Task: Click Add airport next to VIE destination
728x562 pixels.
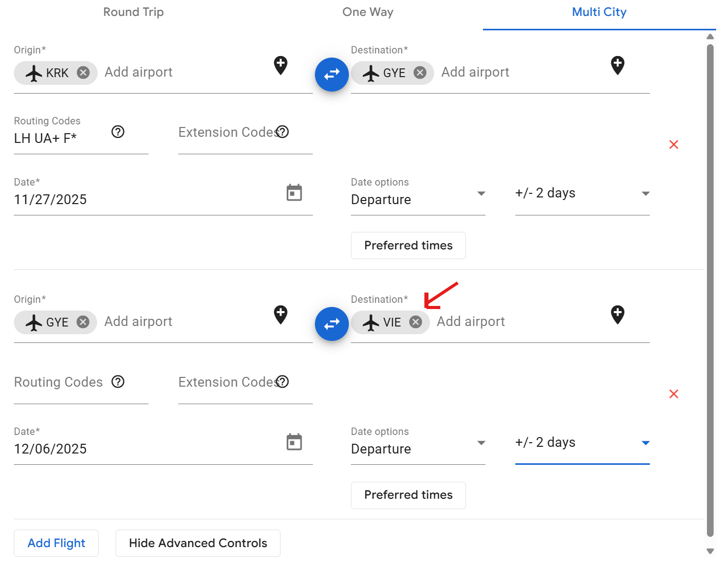Action: pos(471,321)
